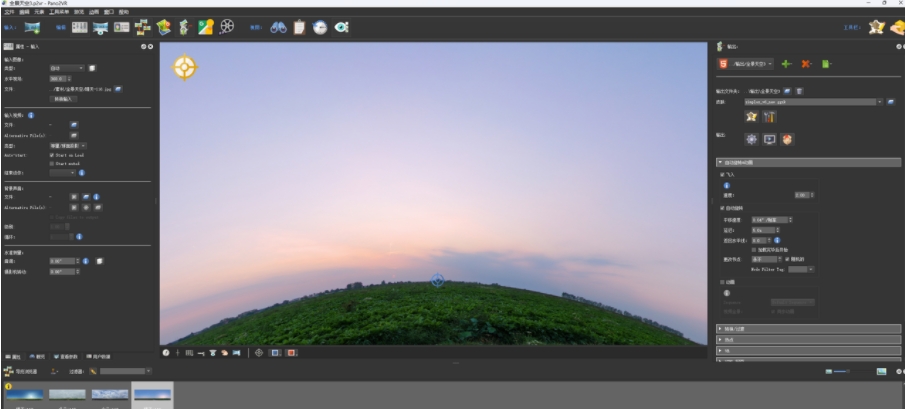This screenshot has width=905, height=409.
Task: Select the first panorama thumbnail in tour browser
Action: pyautogui.click(x=24, y=396)
